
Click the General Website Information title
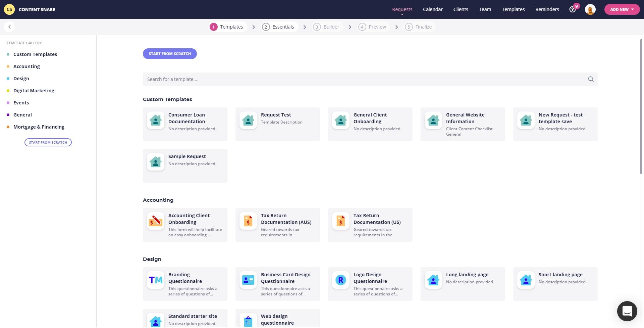(x=465, y=118)
